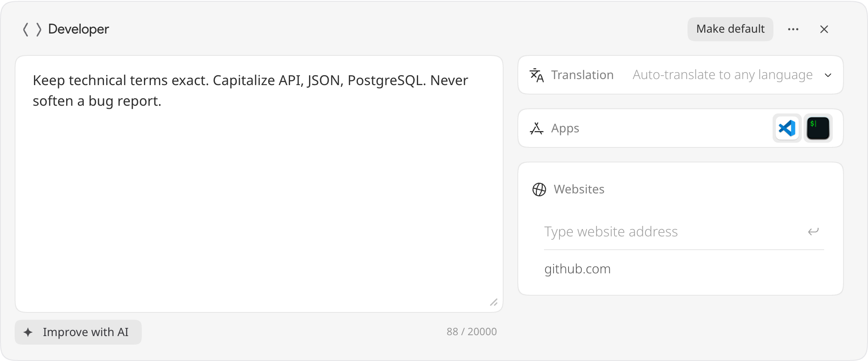Click the Apps store icon
The width and height of the screenshot is (868, 361).
tap(537, 128)
